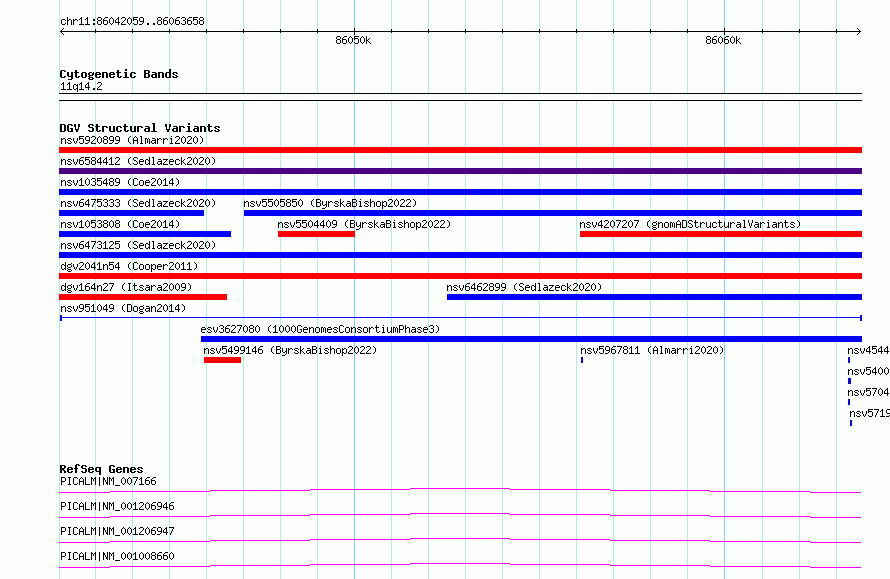Click the right arrowhead of the ruler
This screenshot has width=890, height=579.
(x=859, y=32)
